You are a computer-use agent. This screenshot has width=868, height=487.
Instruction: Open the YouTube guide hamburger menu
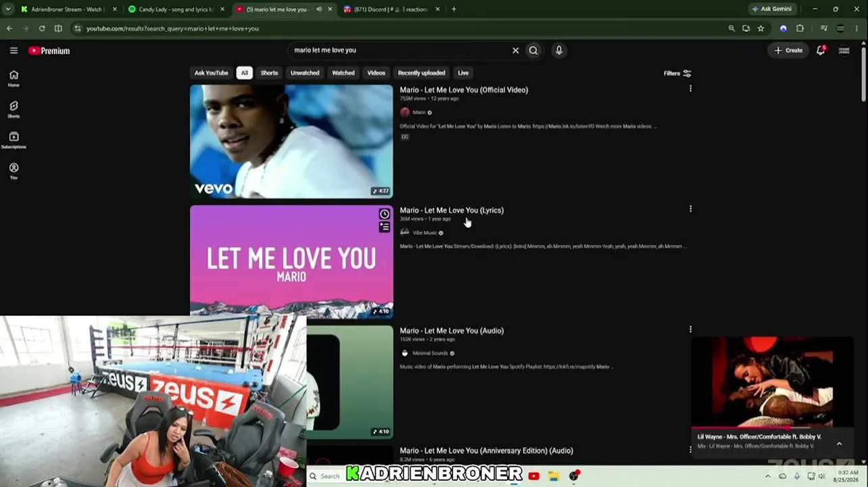[14, 51]
